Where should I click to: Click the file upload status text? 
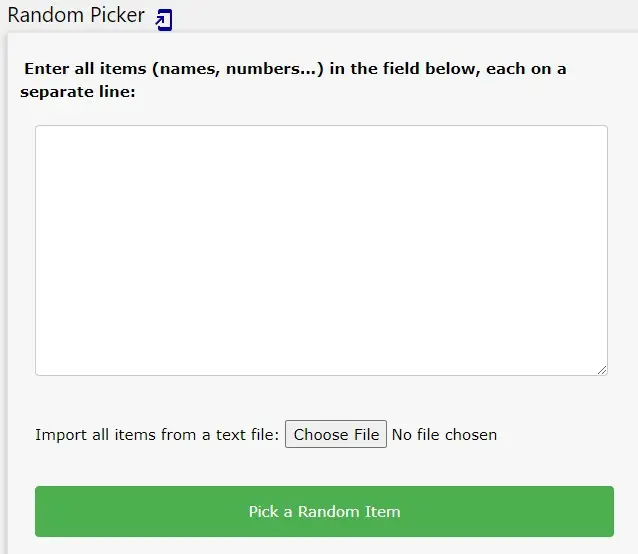(x=444, y=434)
